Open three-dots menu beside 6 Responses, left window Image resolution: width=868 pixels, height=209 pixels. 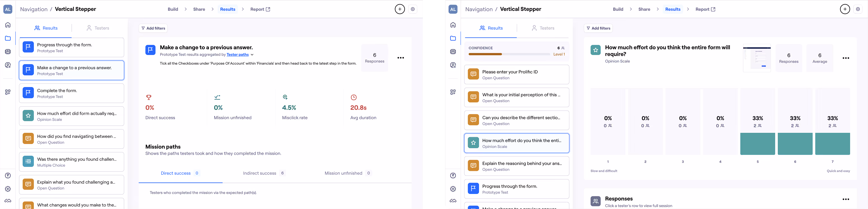[x=401, y=58]
